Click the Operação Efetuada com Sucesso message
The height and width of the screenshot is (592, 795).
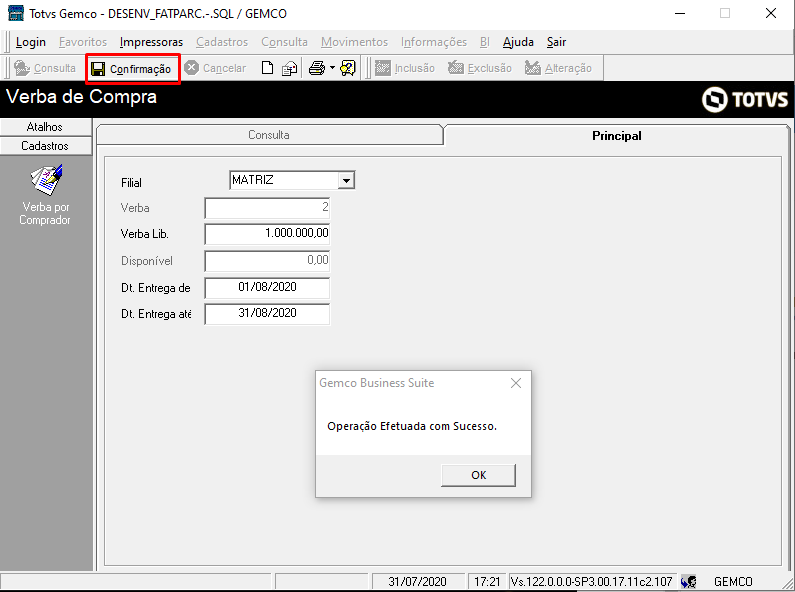pyautogui.click(x=412, y=426)
